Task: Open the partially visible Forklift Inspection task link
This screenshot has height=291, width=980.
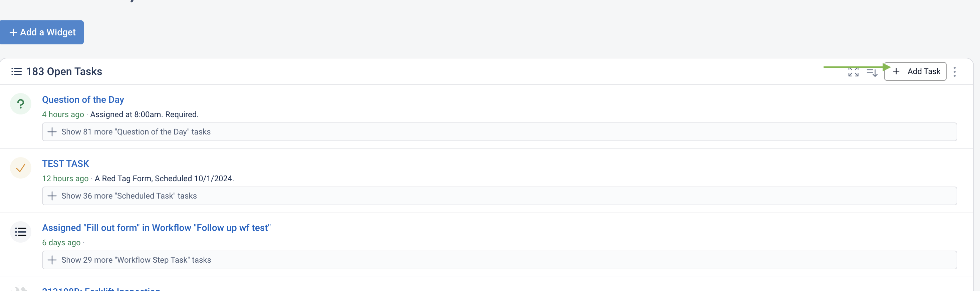Action: (101, 289)
